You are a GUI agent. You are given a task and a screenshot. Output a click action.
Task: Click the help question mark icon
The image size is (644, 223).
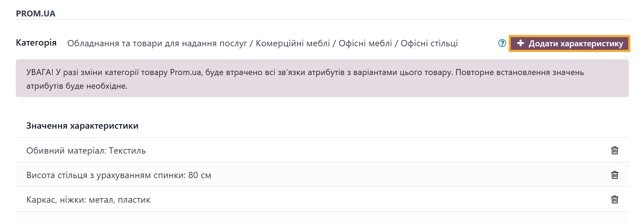point(502,43)
